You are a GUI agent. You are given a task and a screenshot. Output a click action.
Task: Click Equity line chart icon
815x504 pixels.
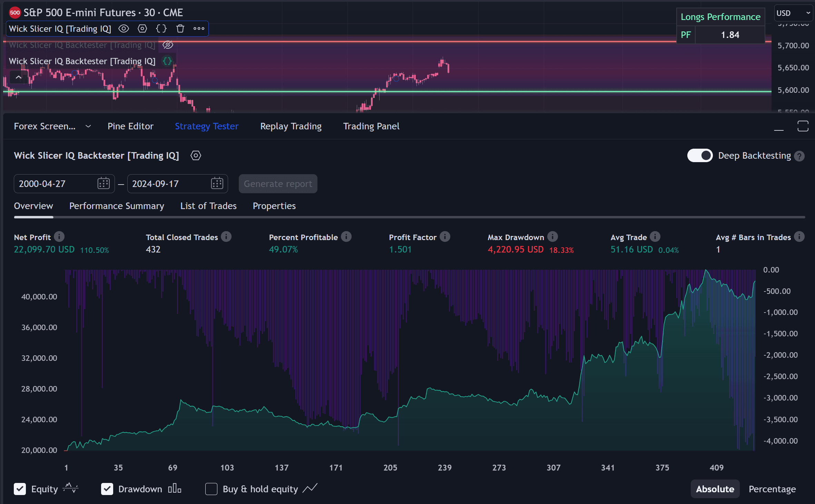pos(71,488)
